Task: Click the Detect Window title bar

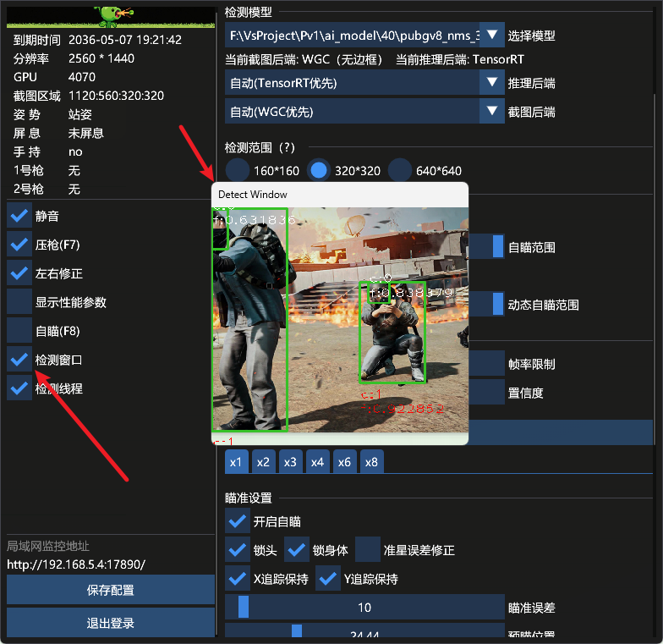Action: pos(340,195)
